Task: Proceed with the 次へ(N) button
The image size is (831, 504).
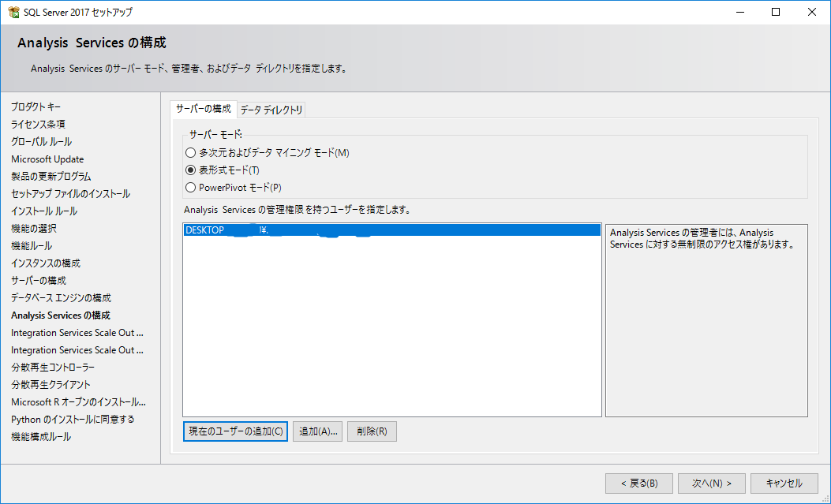Action: pyautogui.click(x=712, y=483)
